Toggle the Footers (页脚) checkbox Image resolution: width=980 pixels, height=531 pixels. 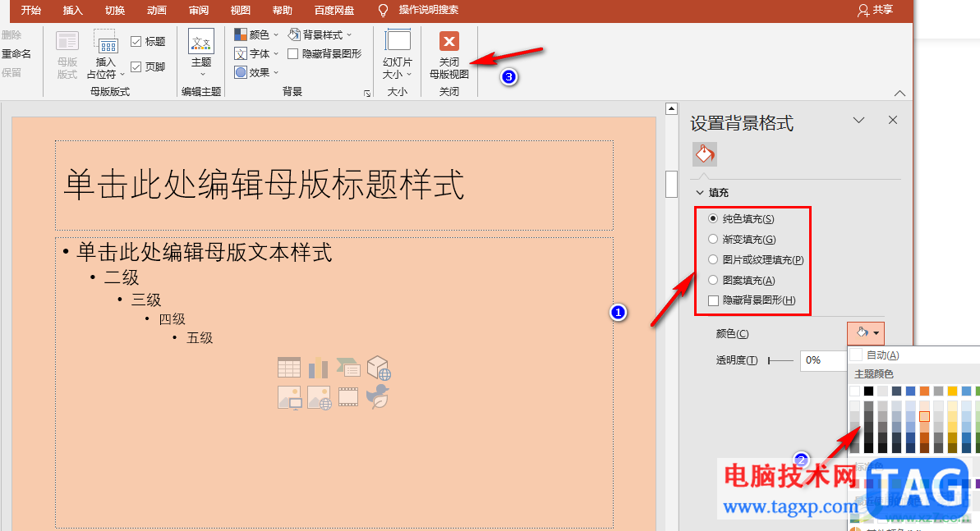click(x=136, y=66)
